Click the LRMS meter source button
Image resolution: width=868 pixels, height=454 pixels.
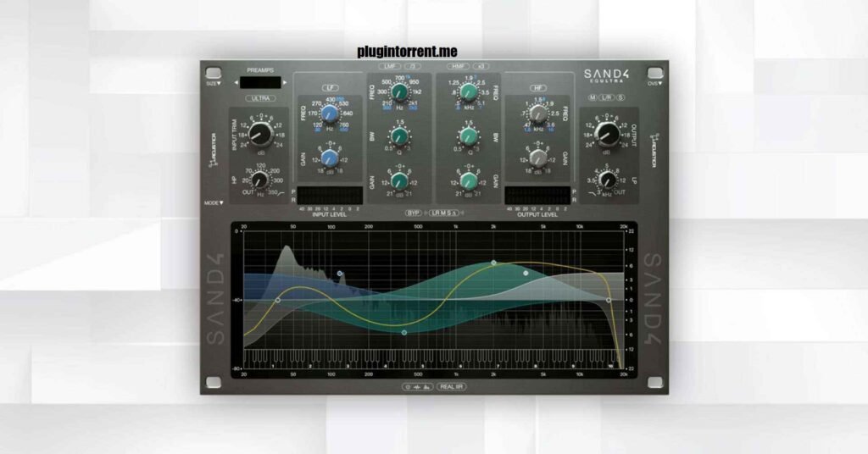click(444, 213)
